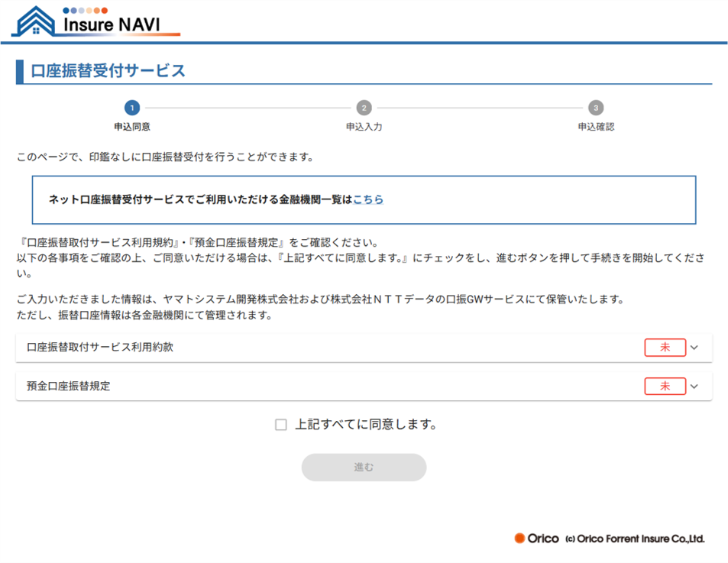Viewport: 728px width, 563px height.
Task: Open the こちら financial institutions list link
Action: 368,199
